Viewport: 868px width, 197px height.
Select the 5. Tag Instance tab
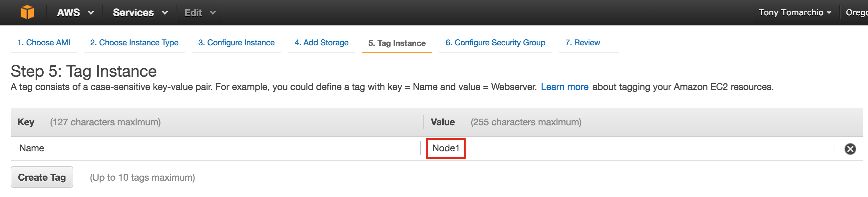click(397, 43)
